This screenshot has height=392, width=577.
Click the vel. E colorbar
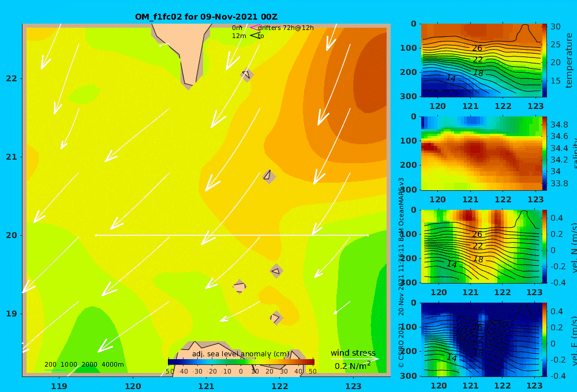544,340
